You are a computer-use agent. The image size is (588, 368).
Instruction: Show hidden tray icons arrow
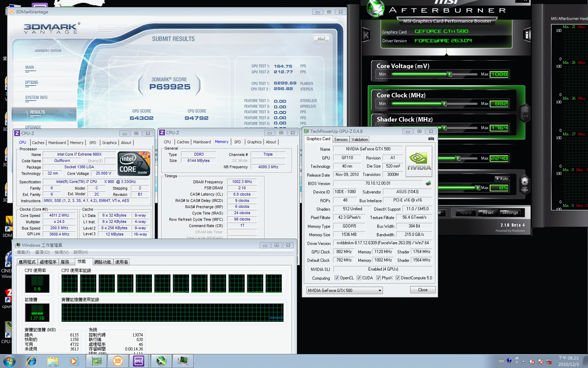tap(524, 361)
